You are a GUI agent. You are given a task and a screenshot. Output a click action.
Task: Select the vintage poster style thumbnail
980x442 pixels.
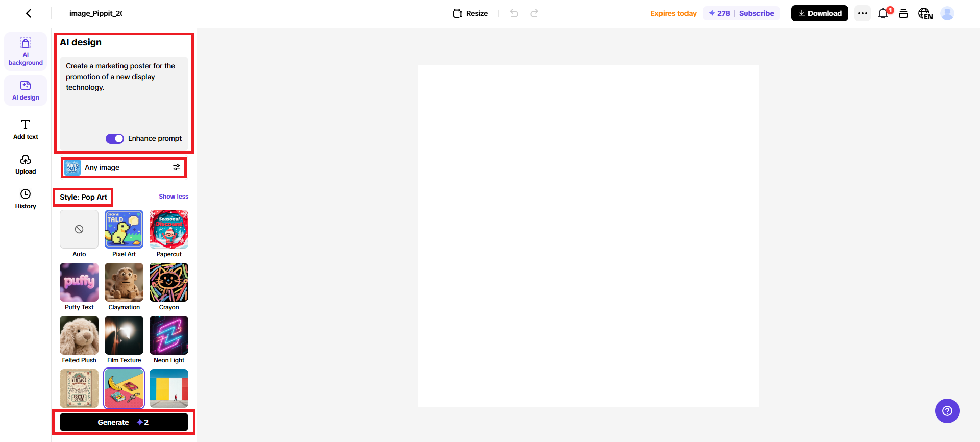tap(79, 388)
